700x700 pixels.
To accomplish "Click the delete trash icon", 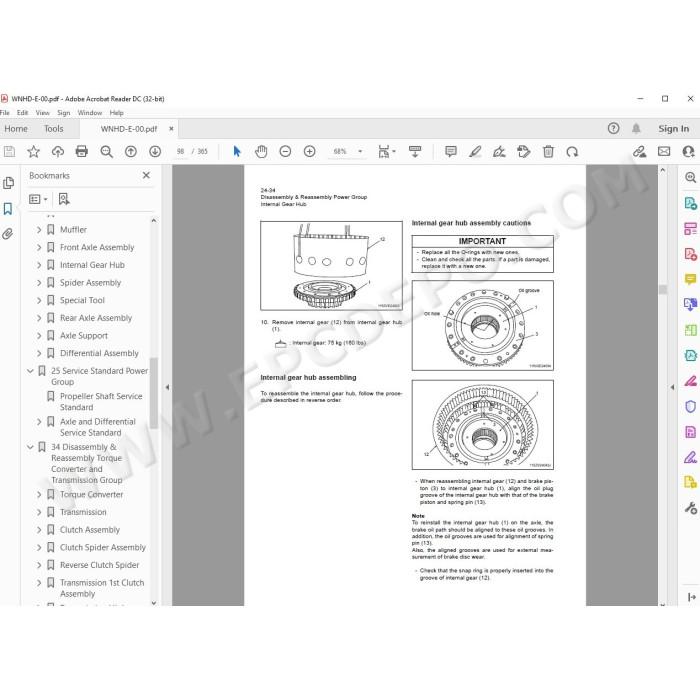I will coord(548,152).
